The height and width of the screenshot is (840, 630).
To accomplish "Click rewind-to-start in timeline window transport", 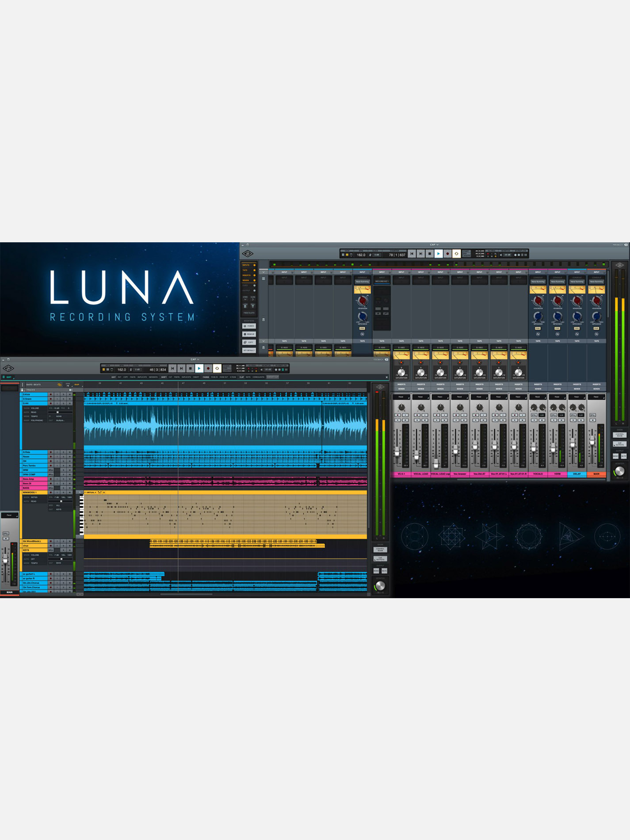I will [x=172, y=368].
